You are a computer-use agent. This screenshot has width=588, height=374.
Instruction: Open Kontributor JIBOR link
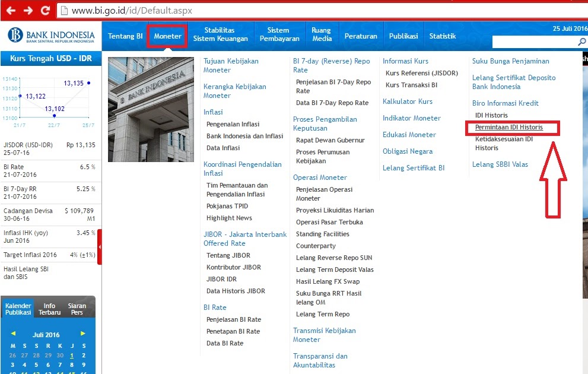234,267
